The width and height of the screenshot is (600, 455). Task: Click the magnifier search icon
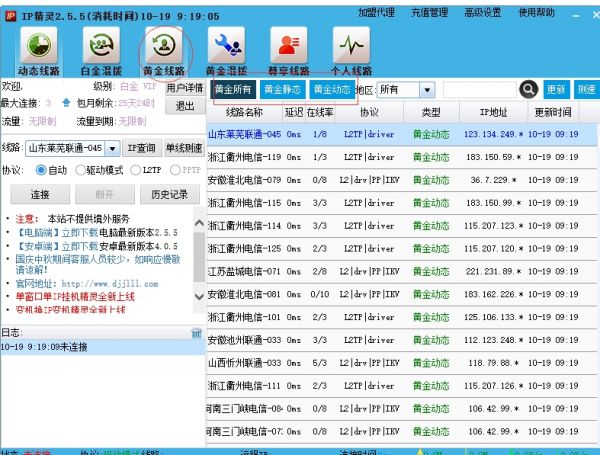tap(528, 90)
